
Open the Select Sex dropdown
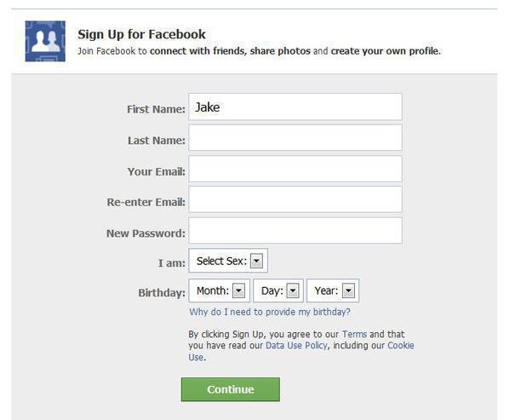coord(228,261)
